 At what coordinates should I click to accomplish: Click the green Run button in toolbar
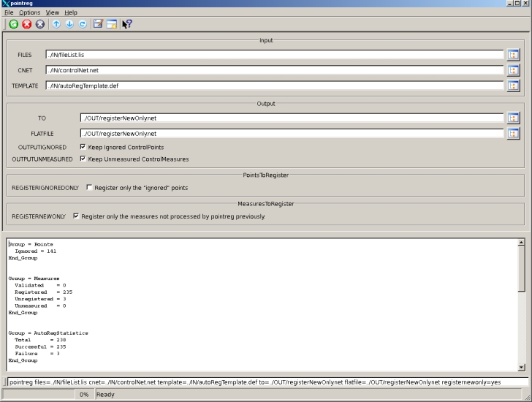(x=14, y=24)
